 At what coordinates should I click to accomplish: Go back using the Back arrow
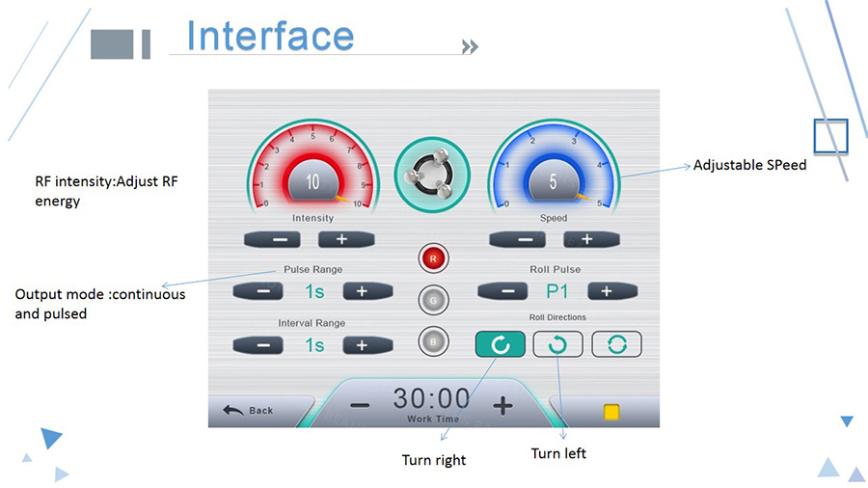tap(248, 411)
